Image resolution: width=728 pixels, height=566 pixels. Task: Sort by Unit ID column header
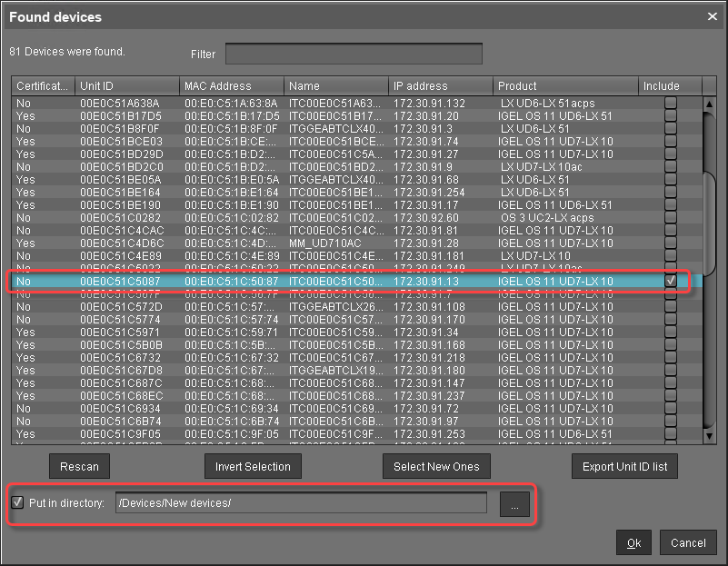(126, 86)
